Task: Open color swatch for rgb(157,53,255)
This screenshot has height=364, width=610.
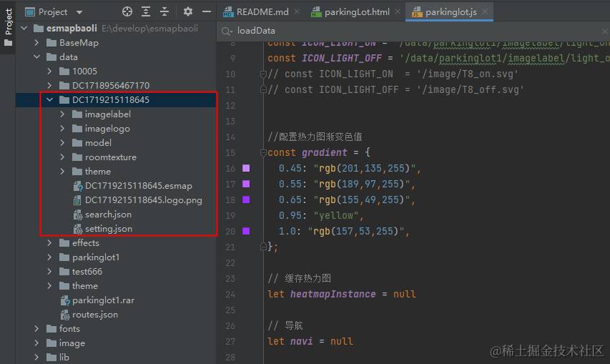Action: 246,231
